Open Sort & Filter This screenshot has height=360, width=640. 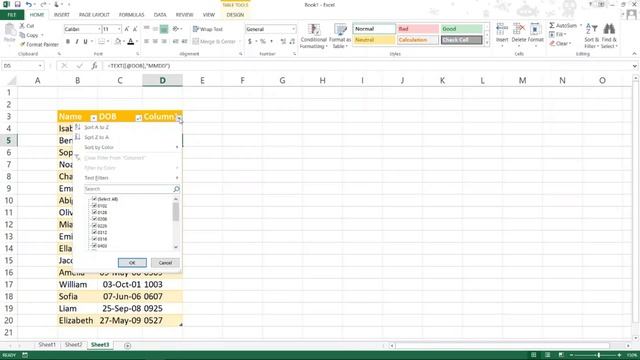pyautogui.click(x=591, y=36)
